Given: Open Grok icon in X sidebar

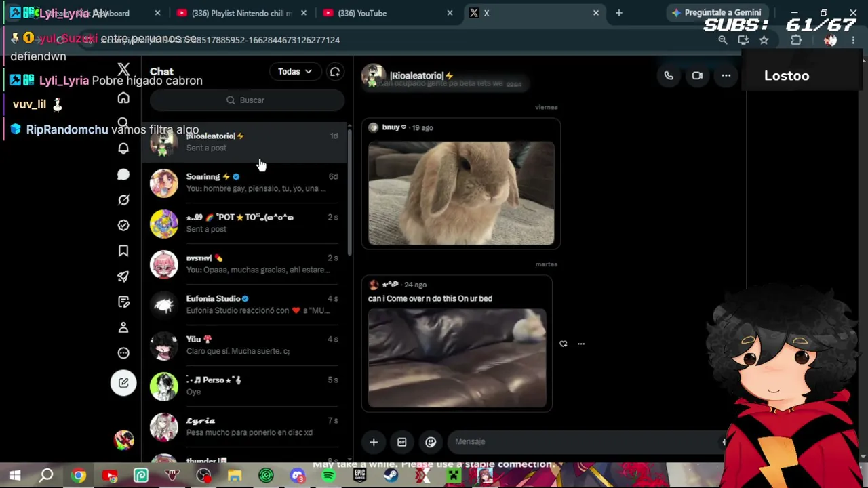Looking at the screenshot, I should (123, 200).
